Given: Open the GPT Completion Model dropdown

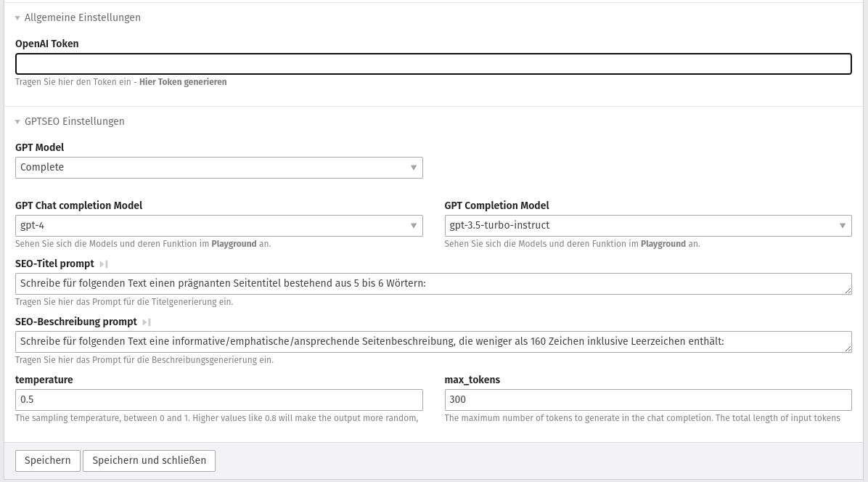Looking at the screenshot, I should 647,226.
